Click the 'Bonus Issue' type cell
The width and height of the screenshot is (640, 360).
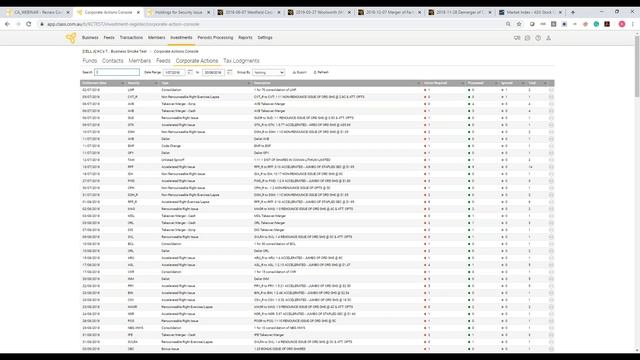coord(170,349)
